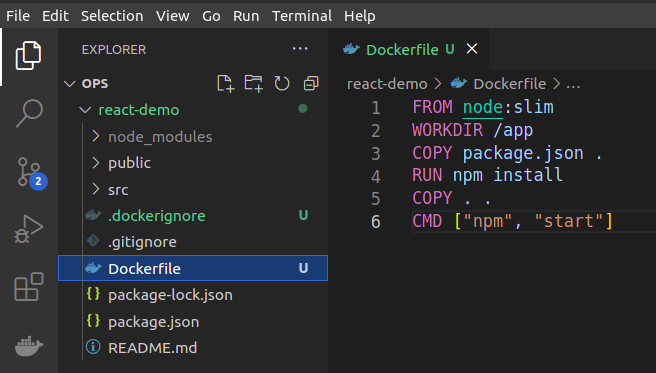Open the Run menu

[x=246, y=16]
